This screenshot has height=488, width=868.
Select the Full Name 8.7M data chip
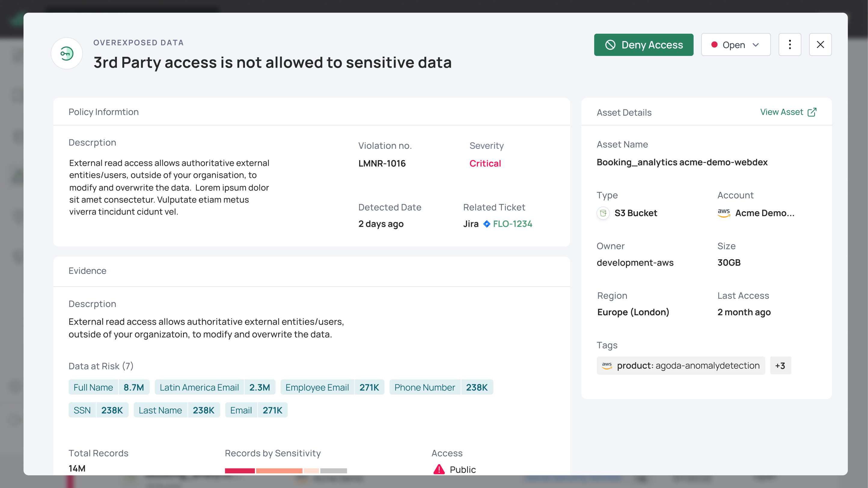109,387
